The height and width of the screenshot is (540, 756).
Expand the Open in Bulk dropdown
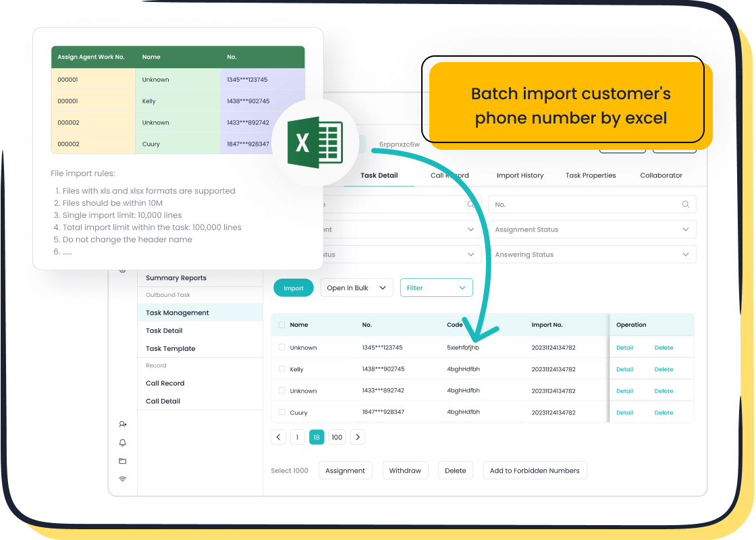356,288
